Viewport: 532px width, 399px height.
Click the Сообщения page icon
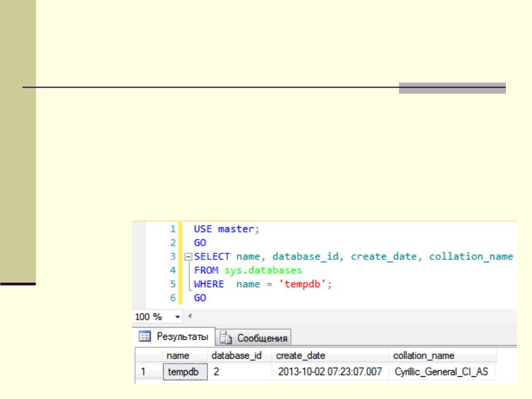(x=226, y=338)
